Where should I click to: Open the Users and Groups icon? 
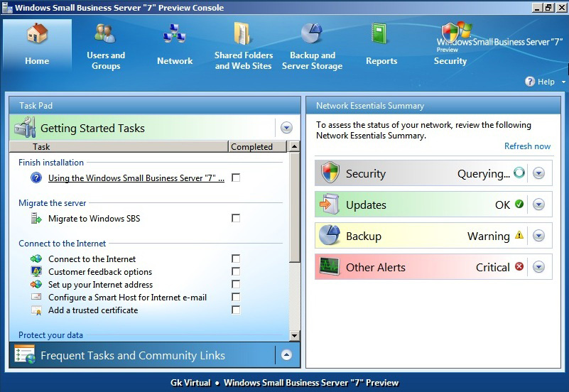(x=106, y=34)
